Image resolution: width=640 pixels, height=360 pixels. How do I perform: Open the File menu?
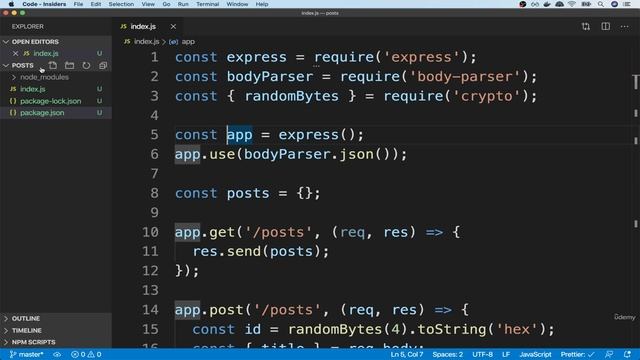tap(78, 4)
